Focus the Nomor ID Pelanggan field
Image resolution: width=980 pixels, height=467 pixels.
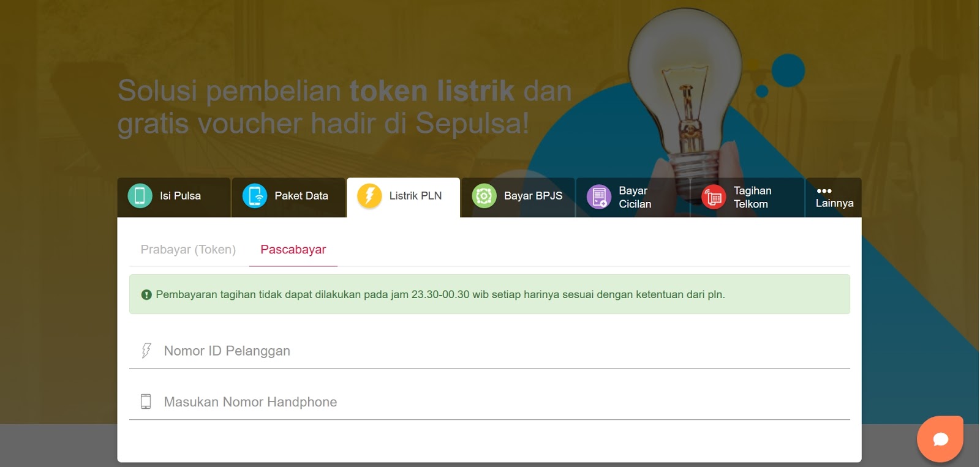pos(489,351)
